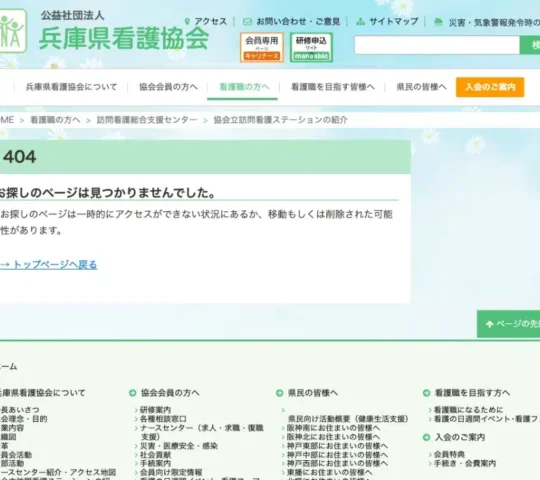The width and height of the screenshot is (540, 480).
Task: Open the footer ナースセンター（求人・求職・復職支援） link
Action: point(201,432)
